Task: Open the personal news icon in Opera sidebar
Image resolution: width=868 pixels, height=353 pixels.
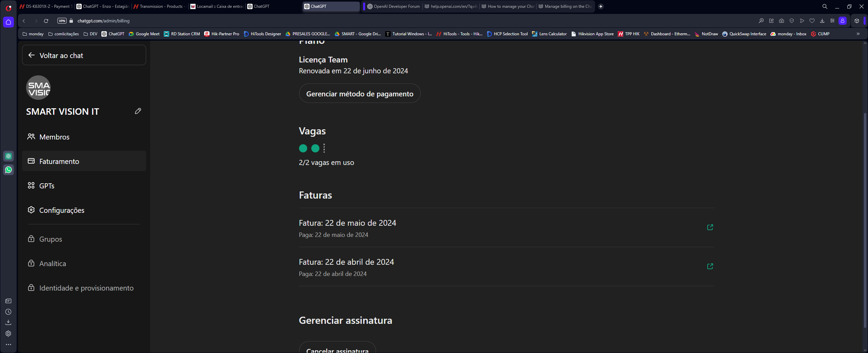Action: (8, 301)
